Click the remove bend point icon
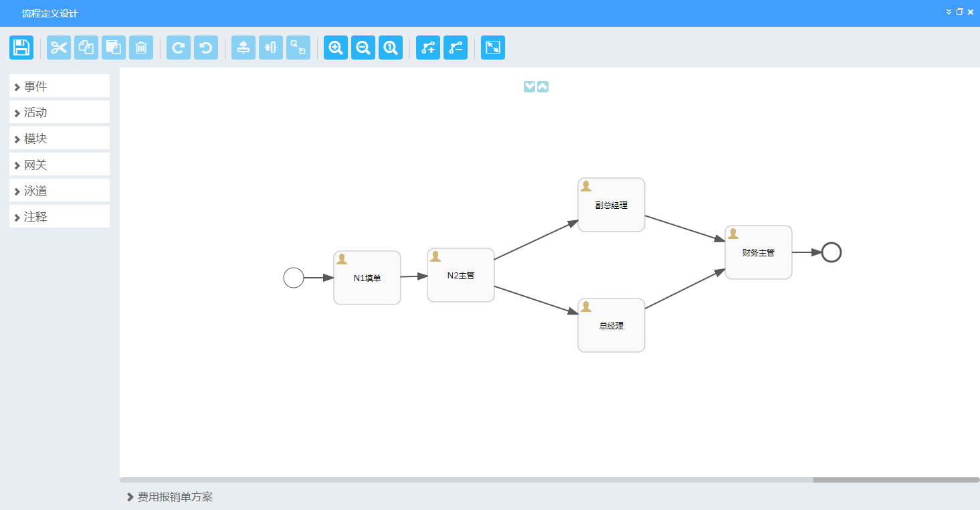The width and height of the screenshot is (980, 510). (456, 48)
